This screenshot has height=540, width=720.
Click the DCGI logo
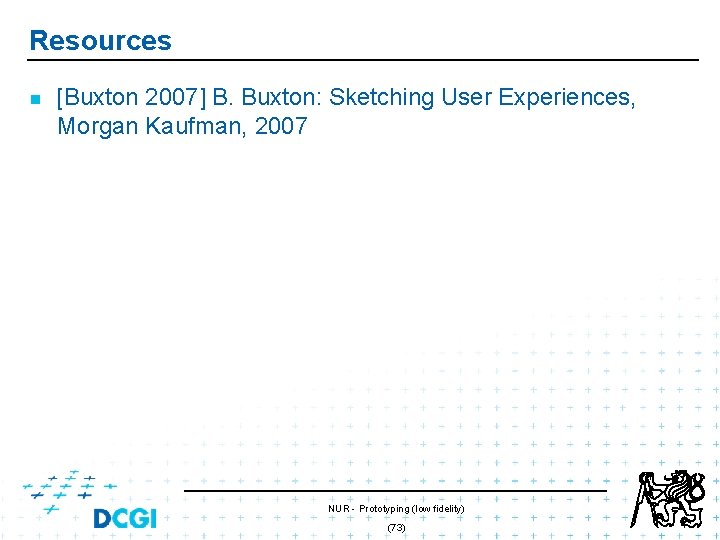[90, 499]
